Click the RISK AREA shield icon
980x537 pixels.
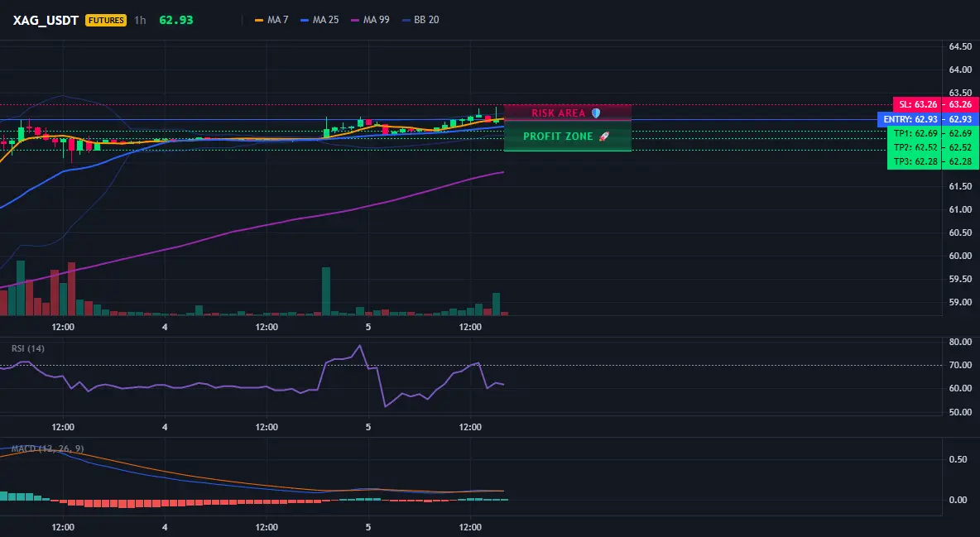(x=596, y=113)
